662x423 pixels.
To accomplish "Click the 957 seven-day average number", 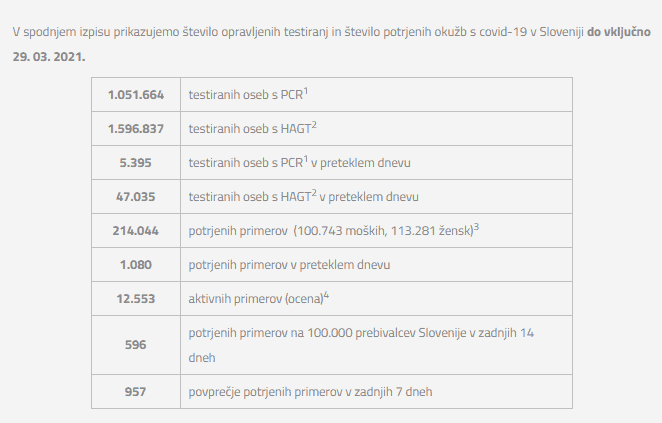I will pyautogui.click(x=136, y=391).
